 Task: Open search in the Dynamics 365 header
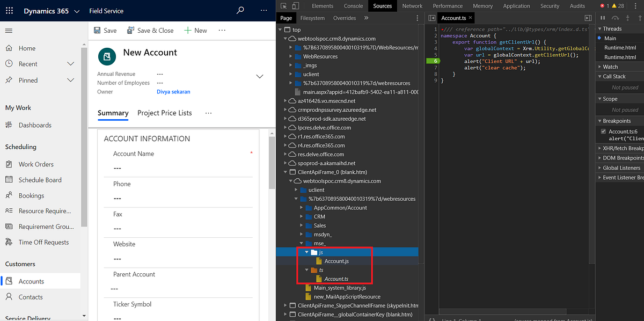point(240,10)
